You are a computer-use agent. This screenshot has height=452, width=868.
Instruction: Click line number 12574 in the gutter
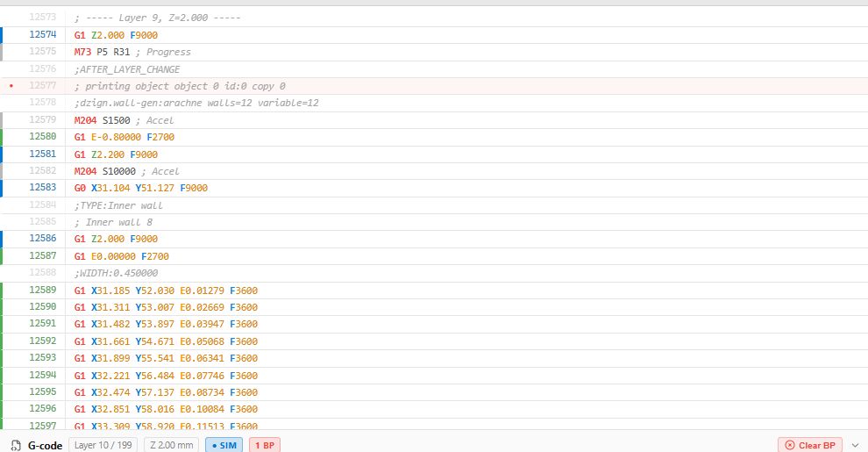coord(43,34)
